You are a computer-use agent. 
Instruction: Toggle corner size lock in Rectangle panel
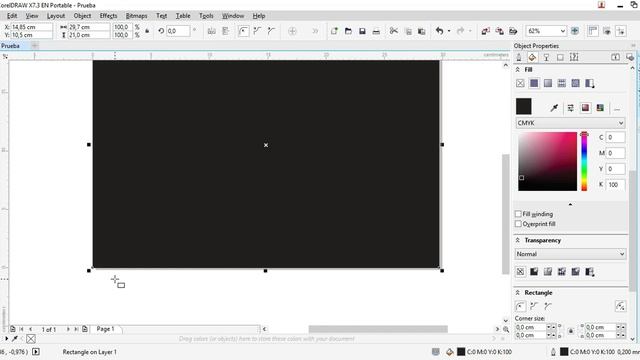pyautogui.click(x=571, y=331)
